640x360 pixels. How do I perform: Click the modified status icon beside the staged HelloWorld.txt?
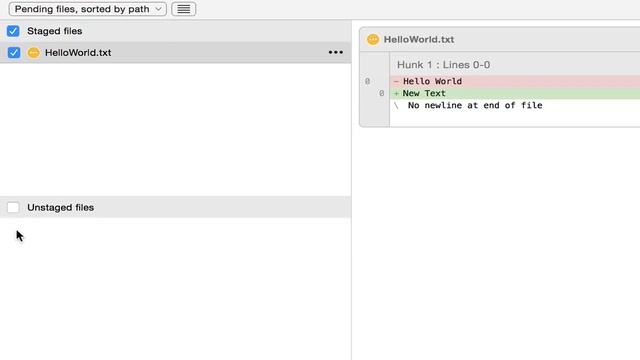[x=33, y=53]
